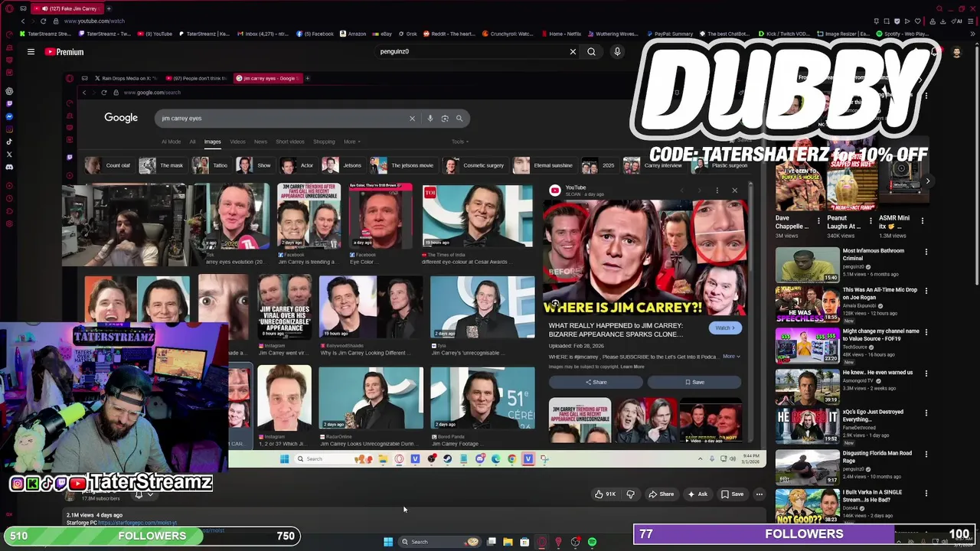Open options for I Built Varka video
Viewport: 980px width, 551px height.
pyautogui.click(x=926, y=493)
